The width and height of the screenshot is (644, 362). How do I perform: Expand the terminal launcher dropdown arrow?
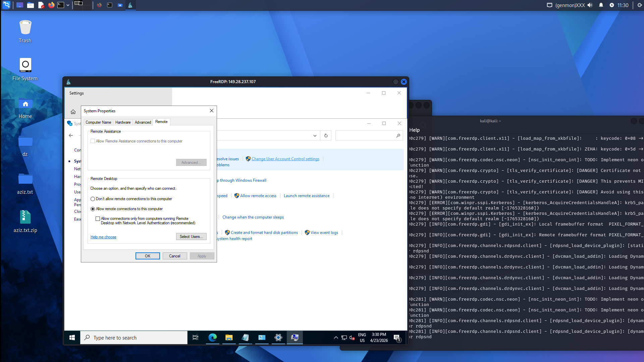click(68, 5)
